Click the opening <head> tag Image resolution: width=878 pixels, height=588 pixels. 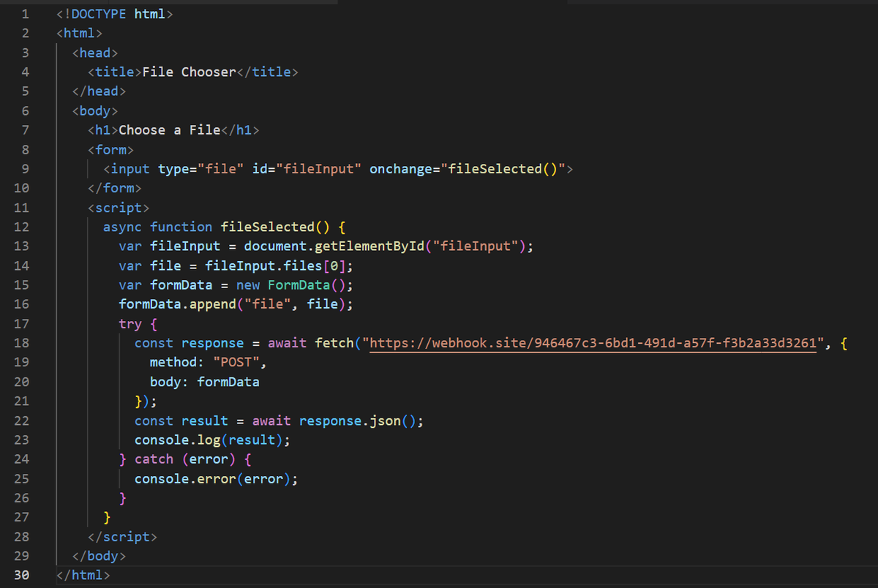[95, 53]
